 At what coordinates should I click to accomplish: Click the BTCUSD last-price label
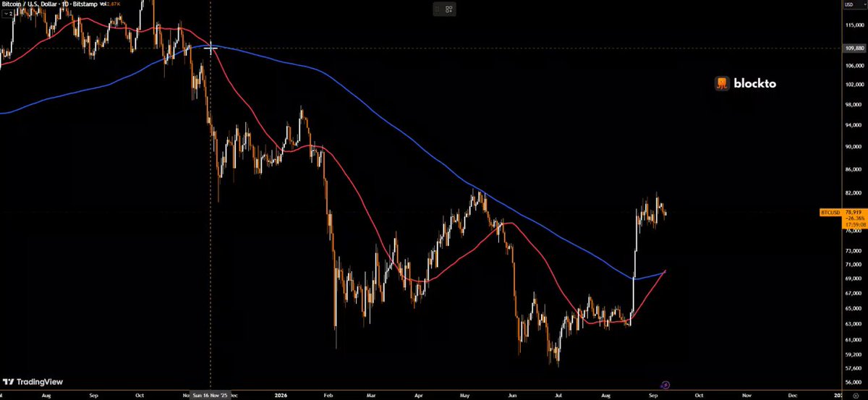830,213
